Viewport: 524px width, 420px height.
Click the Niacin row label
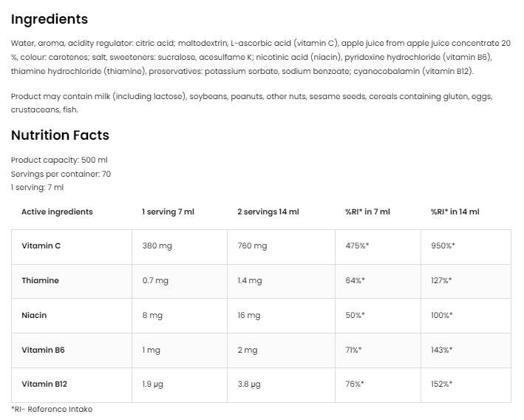(x=34, y=315)
